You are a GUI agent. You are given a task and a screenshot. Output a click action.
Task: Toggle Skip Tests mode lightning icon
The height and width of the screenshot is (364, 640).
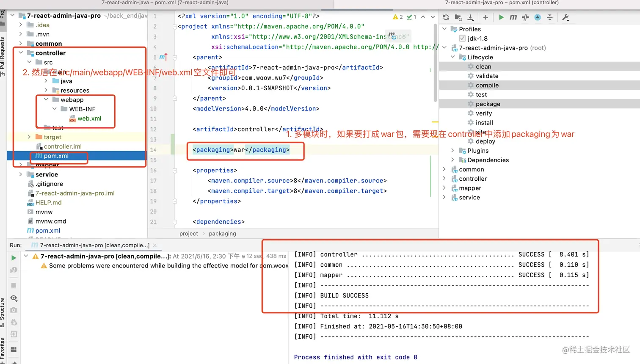[x=538, y=17]
